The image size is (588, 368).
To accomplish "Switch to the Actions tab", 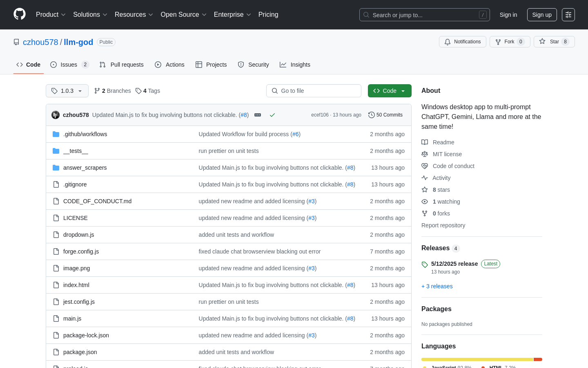I will [x=169, y=65].
